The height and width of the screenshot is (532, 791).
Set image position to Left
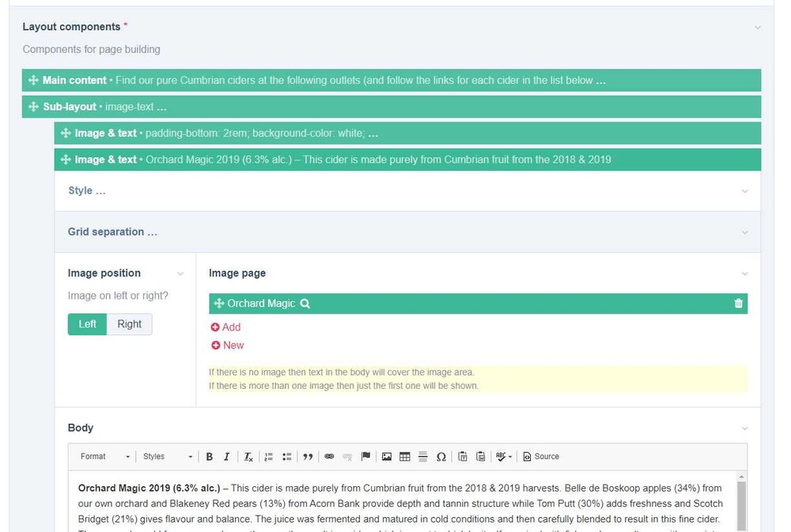coord(87,324)
